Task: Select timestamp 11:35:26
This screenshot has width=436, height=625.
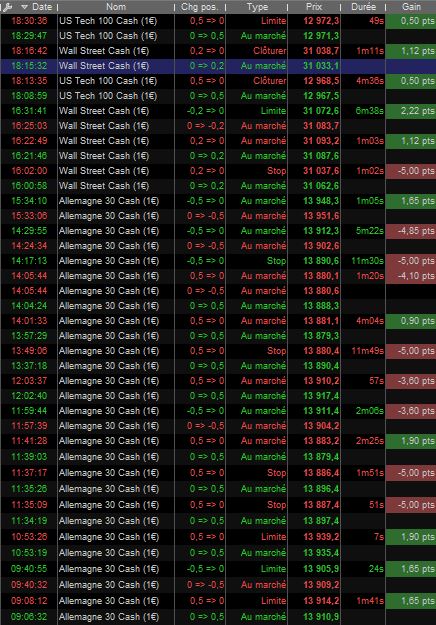Action: click(x=29, y=489)
